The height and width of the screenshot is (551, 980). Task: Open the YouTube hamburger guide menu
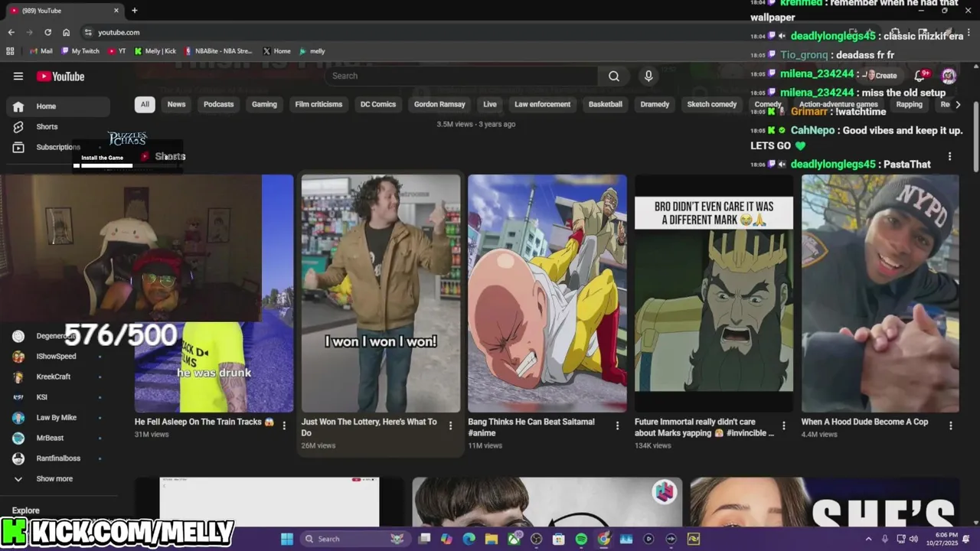[18, 76]
